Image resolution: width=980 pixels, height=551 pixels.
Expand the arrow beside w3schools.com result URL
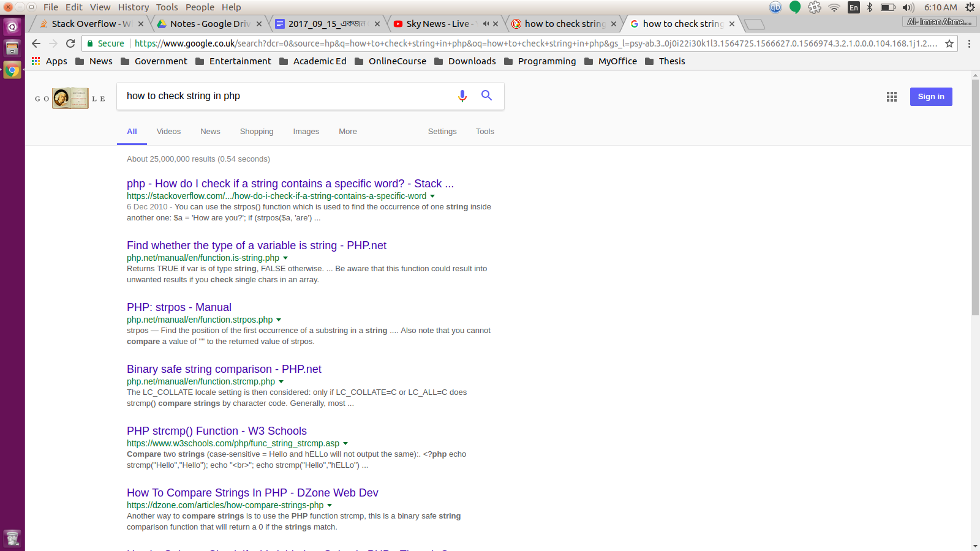coord(345,444)
